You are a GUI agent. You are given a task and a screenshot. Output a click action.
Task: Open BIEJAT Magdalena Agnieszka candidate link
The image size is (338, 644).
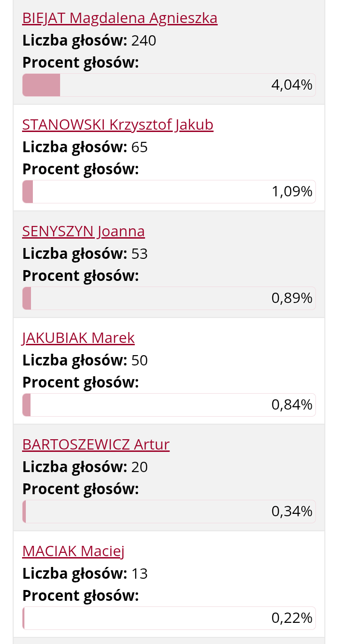(x=120, y=18)
